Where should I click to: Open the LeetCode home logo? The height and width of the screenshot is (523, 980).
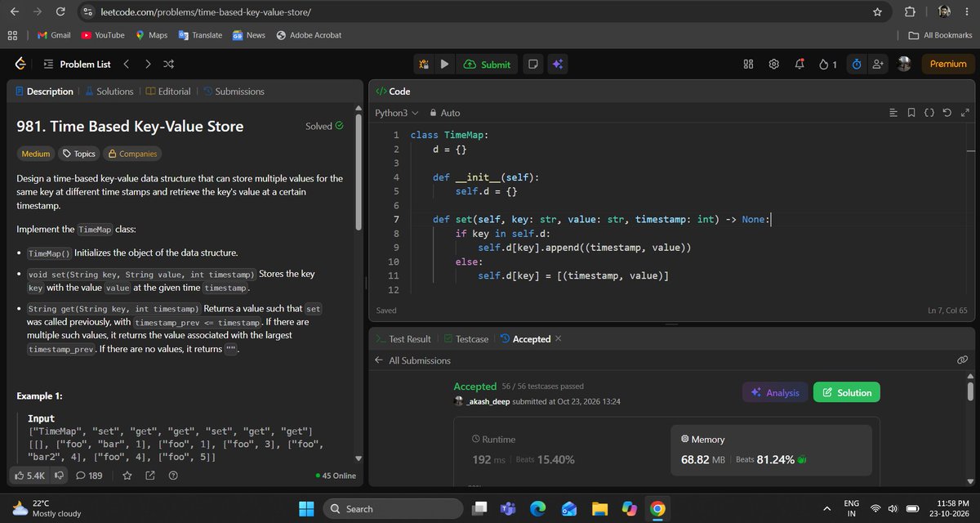20,64
